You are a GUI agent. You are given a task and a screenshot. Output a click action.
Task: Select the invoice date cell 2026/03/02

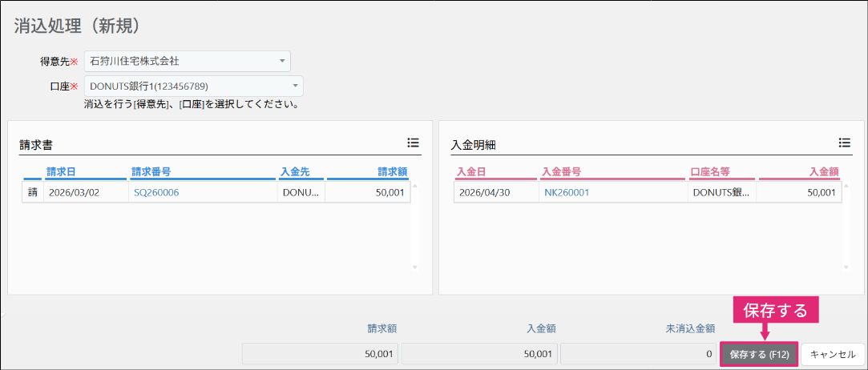[86, 192]
